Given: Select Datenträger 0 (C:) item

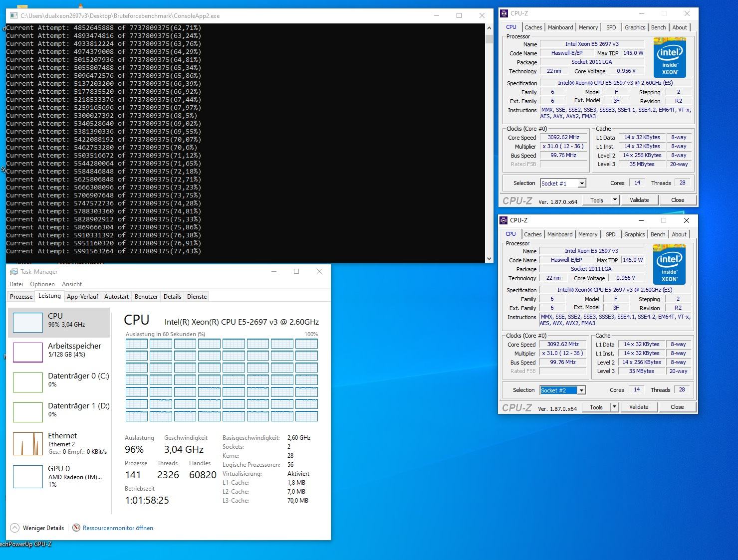Looking at the screenshot, I should (x=59, y=382).
